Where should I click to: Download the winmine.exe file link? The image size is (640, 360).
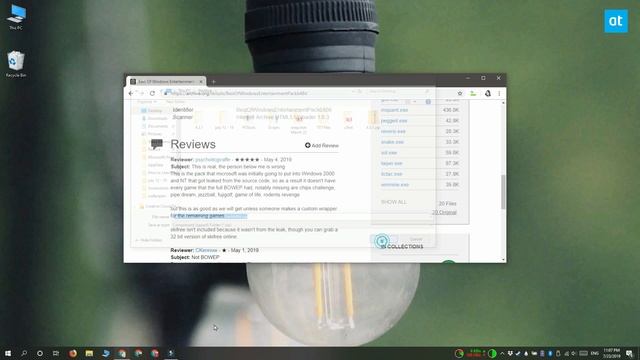tap(395, 184)
